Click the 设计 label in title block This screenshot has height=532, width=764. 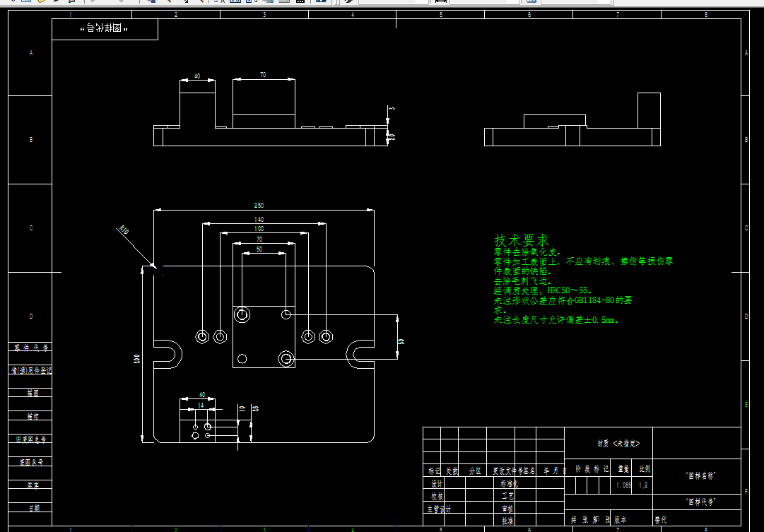tap(437, 484)
